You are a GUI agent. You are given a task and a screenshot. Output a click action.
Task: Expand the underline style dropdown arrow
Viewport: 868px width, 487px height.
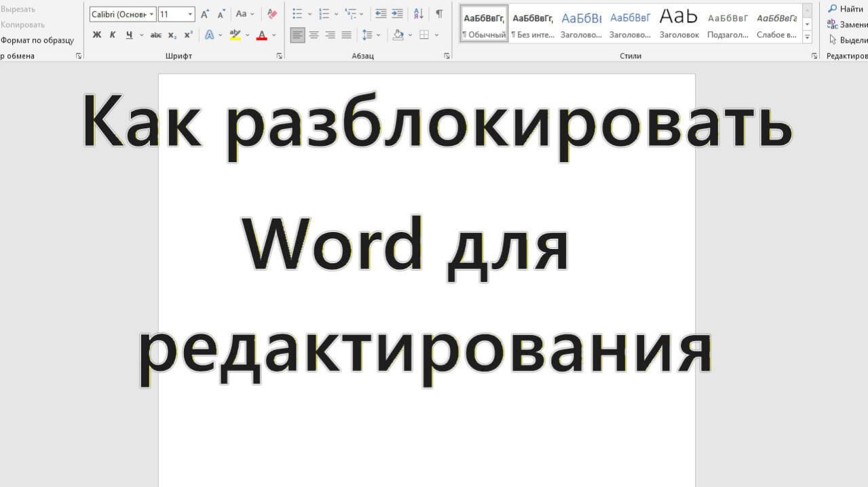(142, 35)
